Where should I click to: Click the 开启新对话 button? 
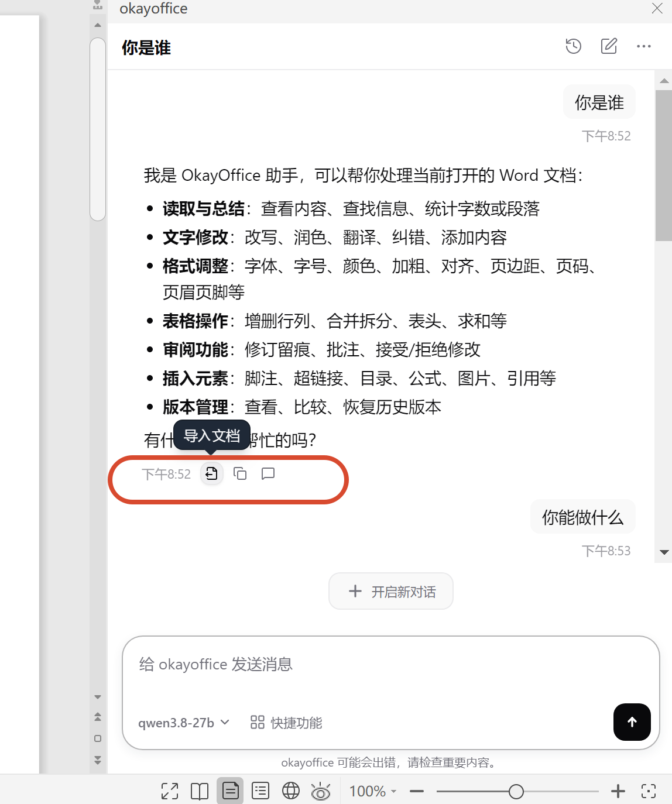tap(391, 591)
